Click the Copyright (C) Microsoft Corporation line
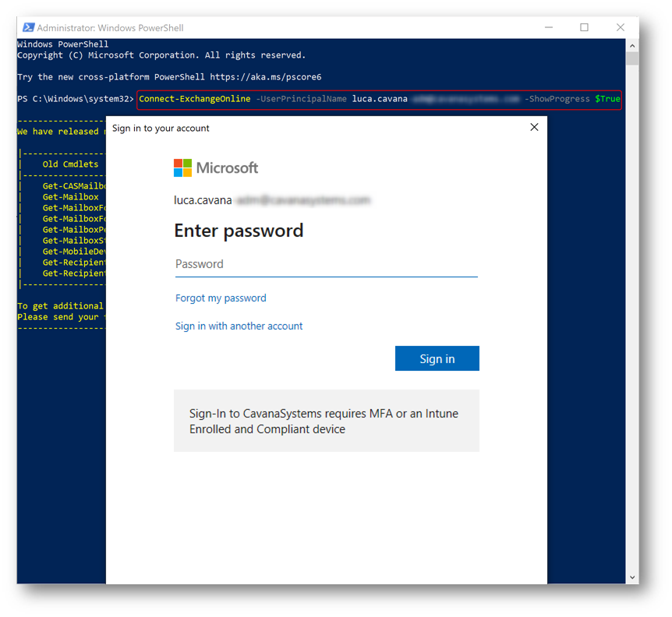The image size is (672, 617). pyautogui.click(x=161, y=55)
